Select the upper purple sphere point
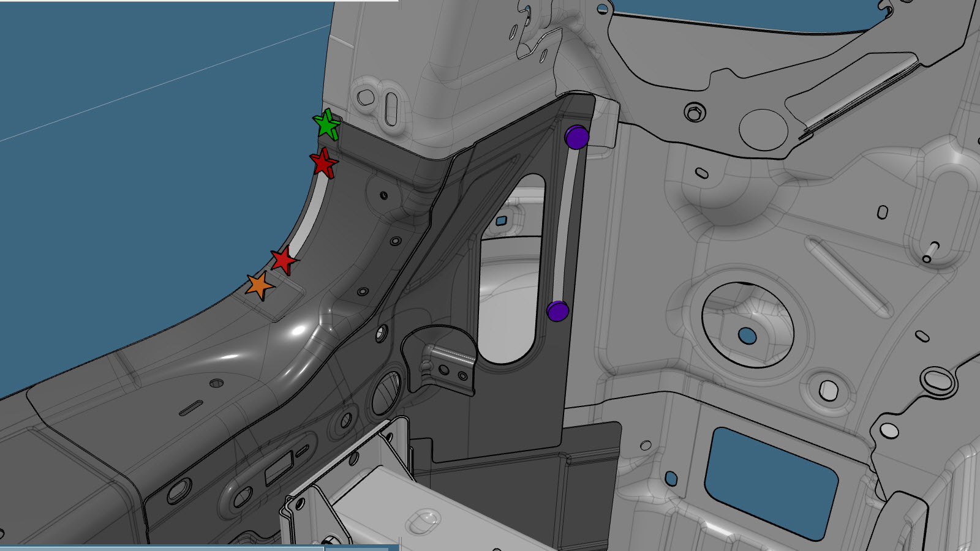 [x=576, y=137]
